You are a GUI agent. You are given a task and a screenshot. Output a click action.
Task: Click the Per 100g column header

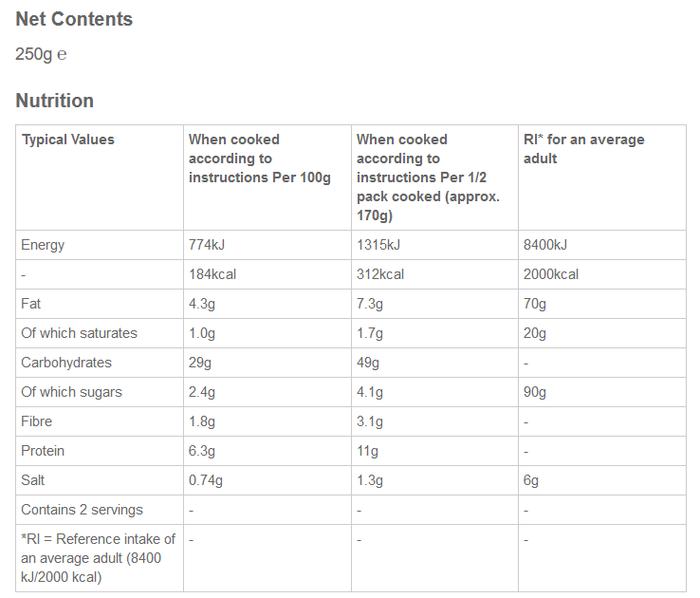pos(259,159)
